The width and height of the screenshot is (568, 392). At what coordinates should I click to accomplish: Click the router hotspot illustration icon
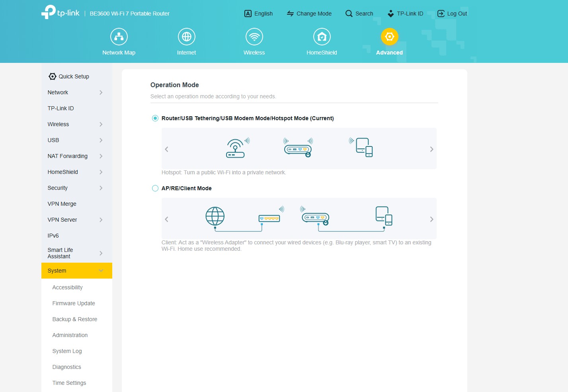coord(238,148)
